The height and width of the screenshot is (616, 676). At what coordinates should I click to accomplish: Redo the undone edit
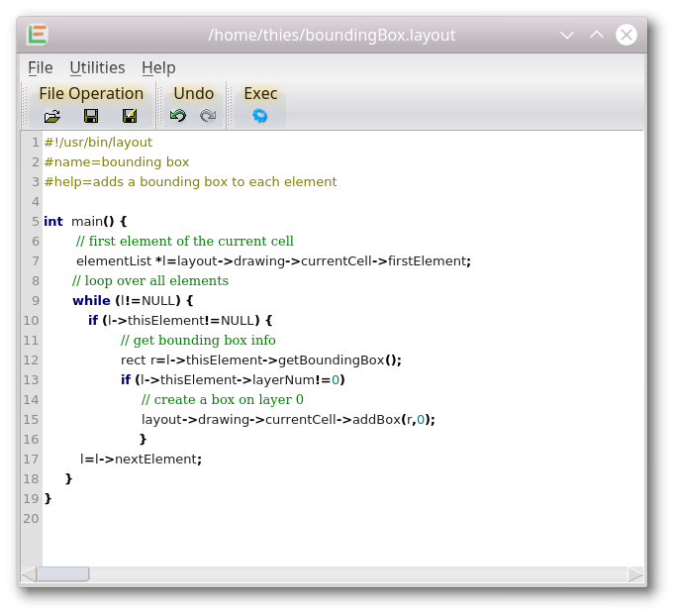click(x=208, y=116)
